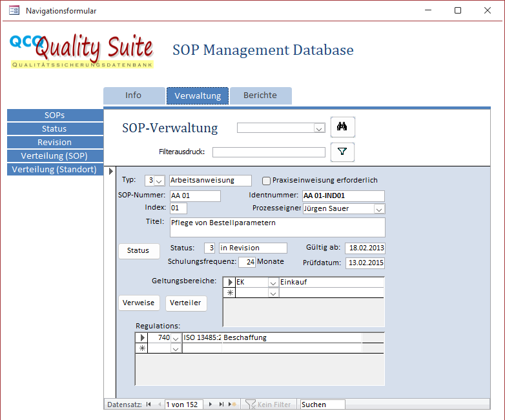Screen dimensions: 505x420
Task: Click the Verweise button
Action: click(139, 303)
